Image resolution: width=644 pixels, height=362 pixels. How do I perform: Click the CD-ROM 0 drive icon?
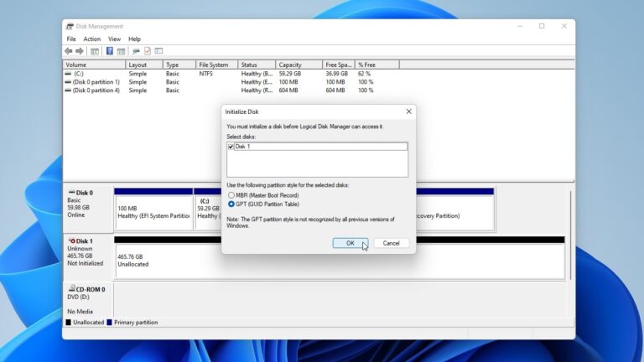coord(70,289)
